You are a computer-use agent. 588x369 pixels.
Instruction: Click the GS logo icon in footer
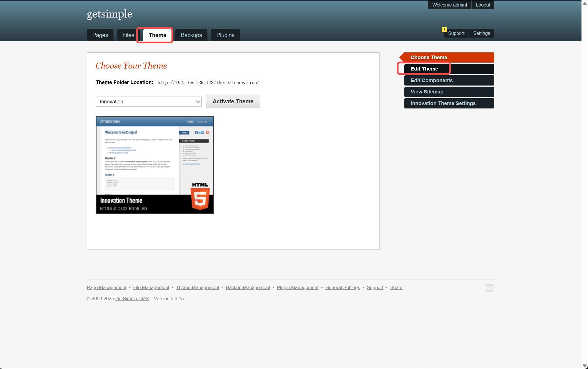(x=490, y=288)
